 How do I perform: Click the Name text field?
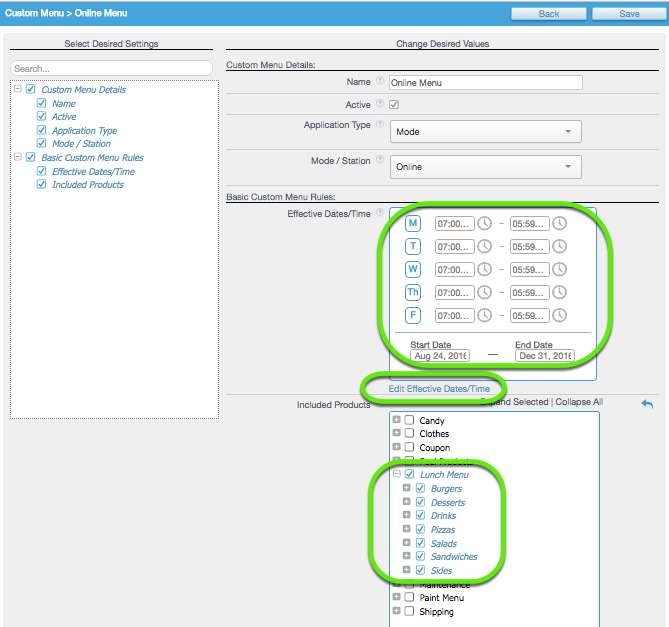point(486,83)
